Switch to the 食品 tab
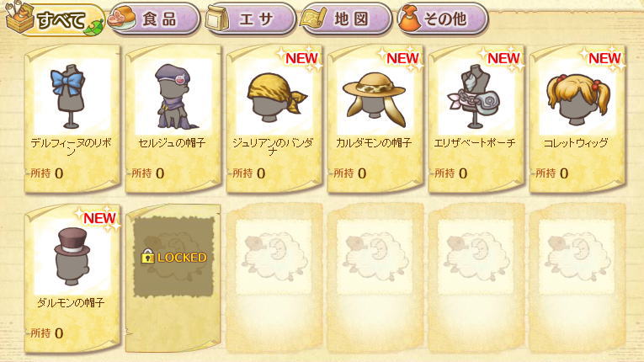 (x=154, y=19)
